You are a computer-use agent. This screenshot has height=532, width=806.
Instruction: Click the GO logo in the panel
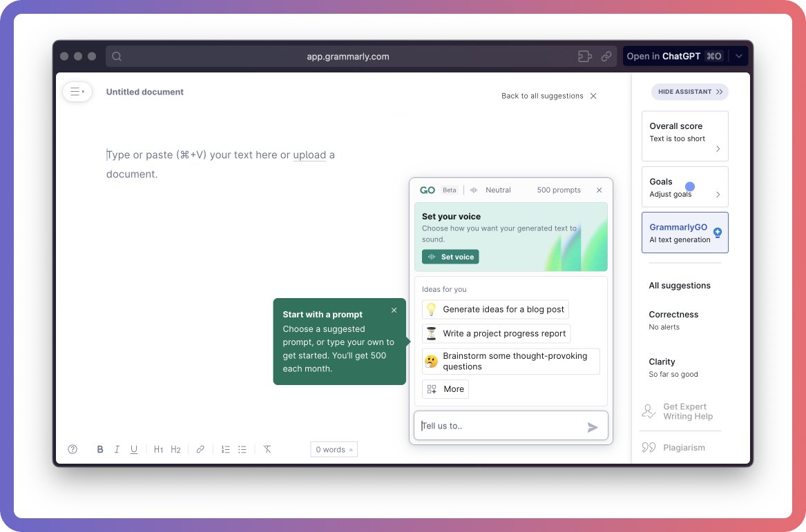coord(428,190)
